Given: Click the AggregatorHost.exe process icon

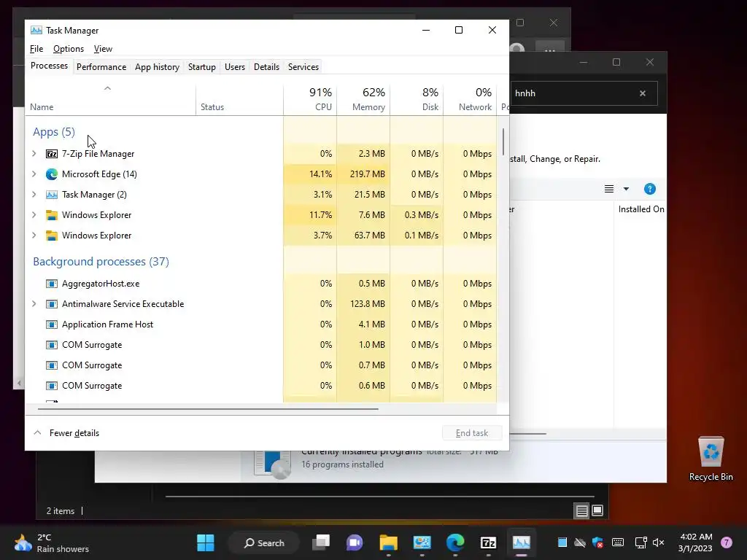Looking at the screenshot, I should (x=52, y=284).
